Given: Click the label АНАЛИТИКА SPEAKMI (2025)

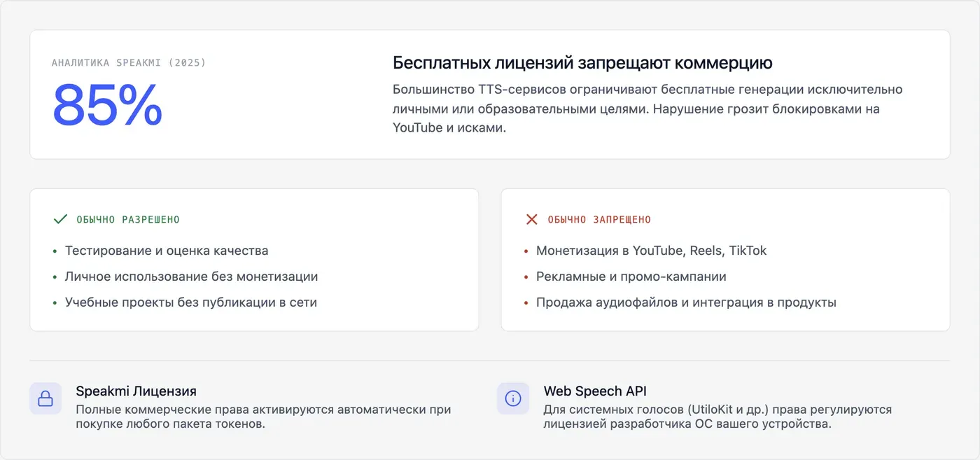Looking at the screenshot, I should (129, 63).
